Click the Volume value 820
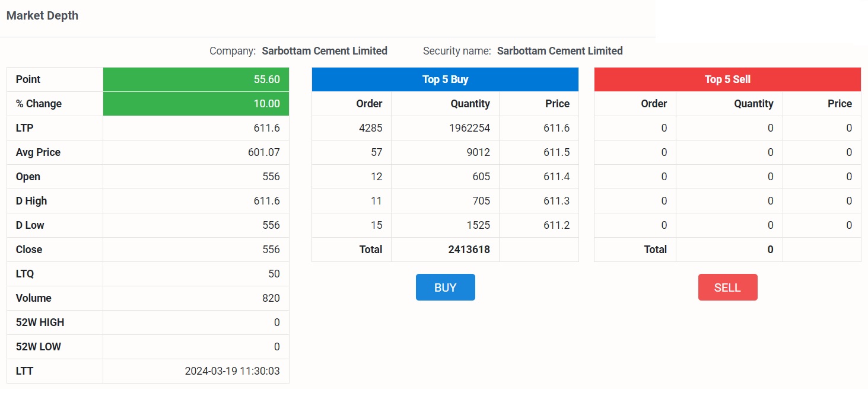The width and height of the screenshot is (868, 396). [271, 298]
